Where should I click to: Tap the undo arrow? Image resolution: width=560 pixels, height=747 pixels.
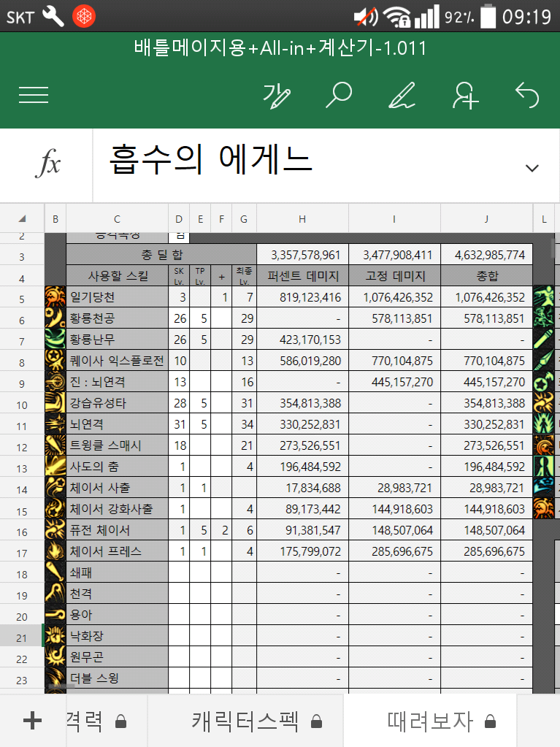526,95
